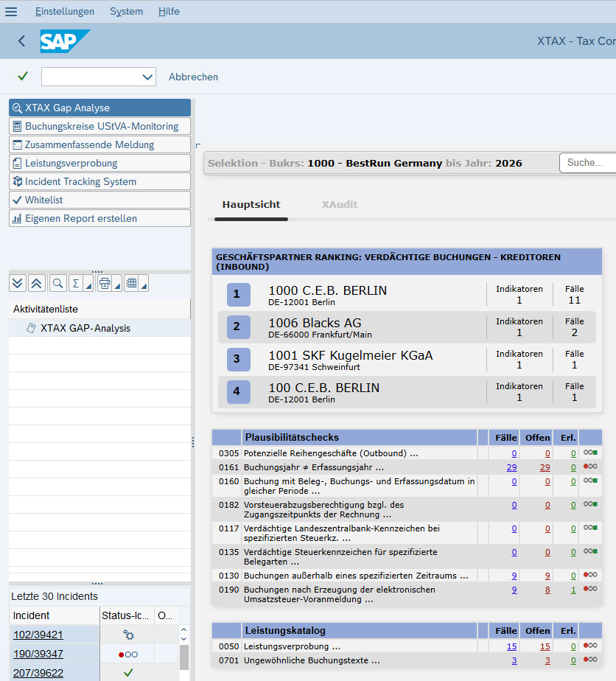Click the 29 Offen link for check 0161

[545, 467]
